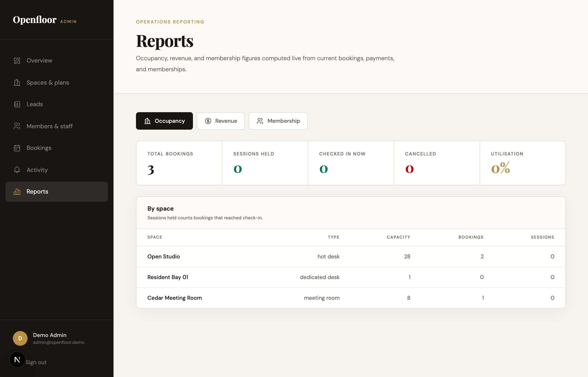Viewport: 588px width, 377px height.
Task: Click the Type column header
Action: click(334, 237)
